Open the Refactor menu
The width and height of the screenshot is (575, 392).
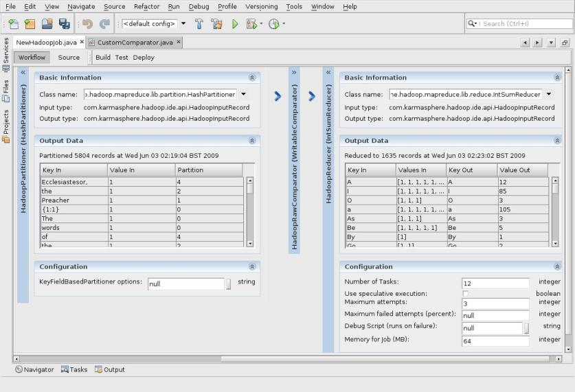pos(146,6)
